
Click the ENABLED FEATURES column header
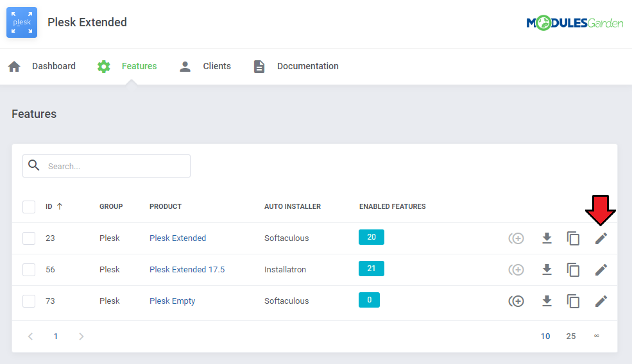[392, 206]
